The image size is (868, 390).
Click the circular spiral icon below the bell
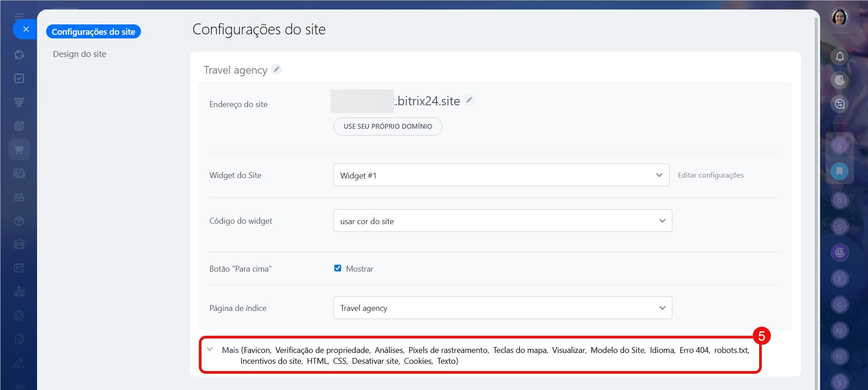coord(840,80)
